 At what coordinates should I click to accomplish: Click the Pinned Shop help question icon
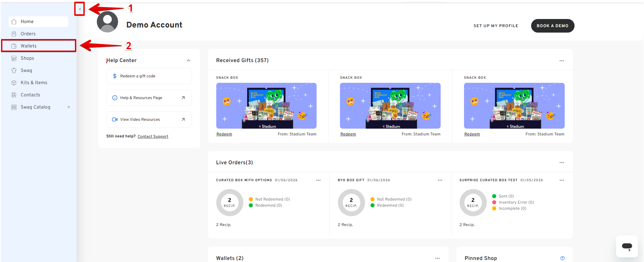coord(562,258)
